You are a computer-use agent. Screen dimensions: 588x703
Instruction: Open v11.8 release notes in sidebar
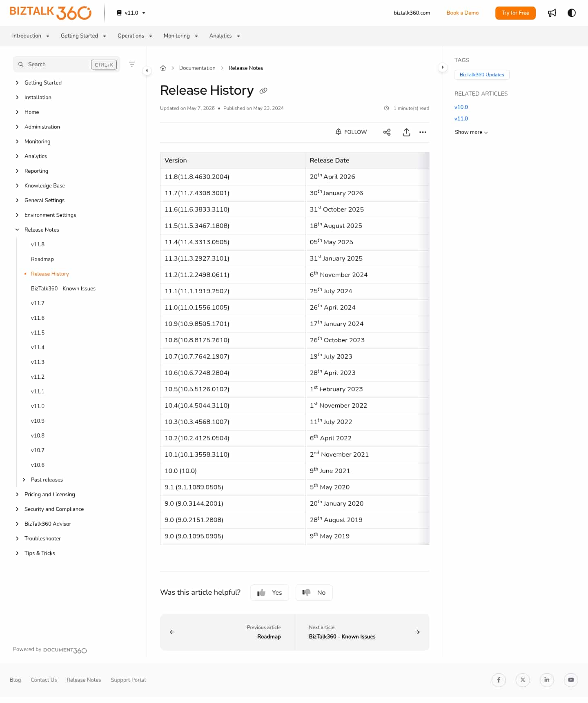tap(38, 244)
